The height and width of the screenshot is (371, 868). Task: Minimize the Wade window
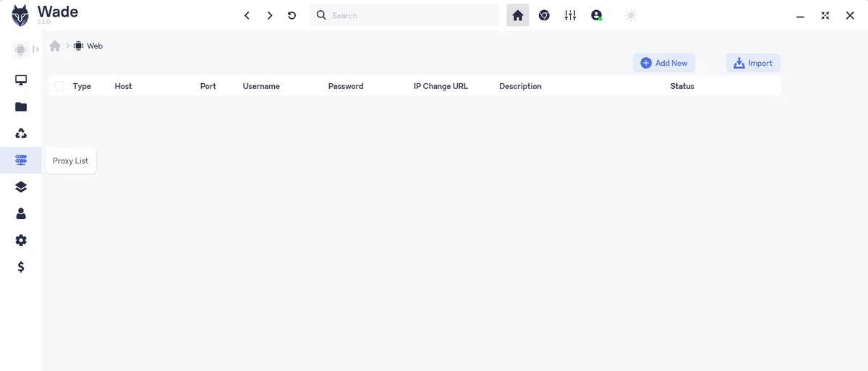coord(800,17)
